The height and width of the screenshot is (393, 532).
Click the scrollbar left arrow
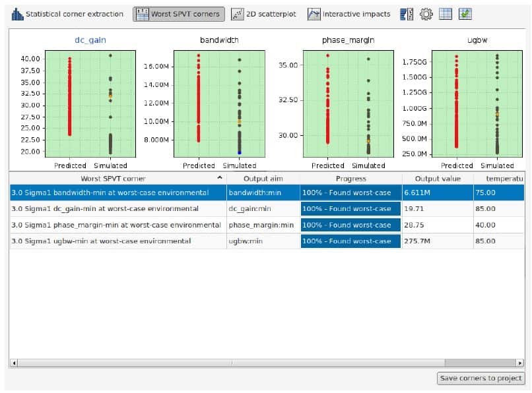(x=14, y=363)
